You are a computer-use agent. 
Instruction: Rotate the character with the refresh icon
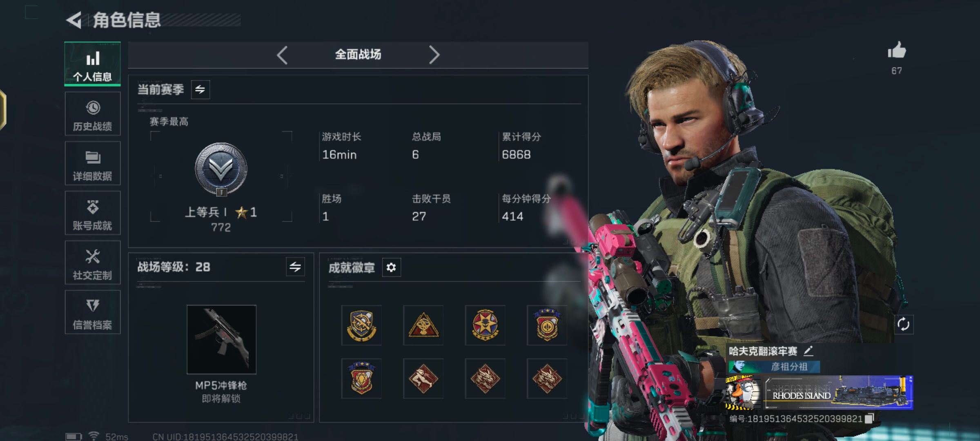tap(903, 325)
